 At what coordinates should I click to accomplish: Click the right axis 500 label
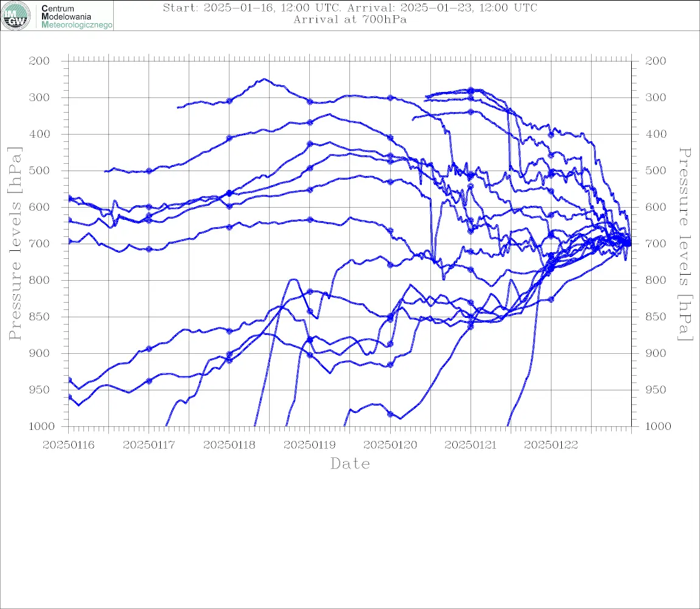[656, 171]
